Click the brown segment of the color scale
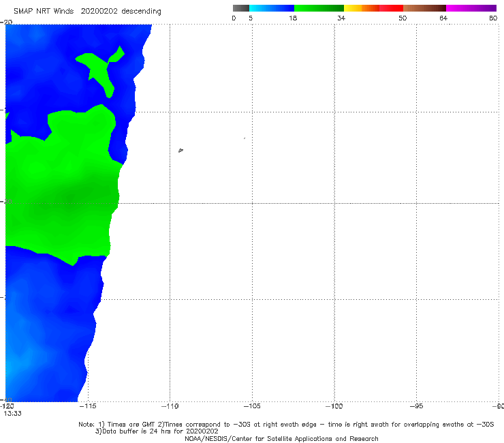 pos(424,8)
